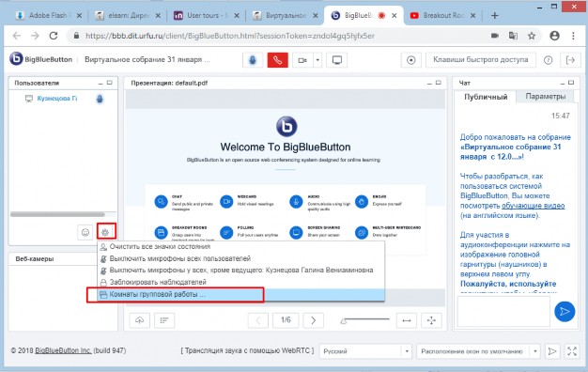The width and height of the screenshot is (588, 372).
Task: Click the BigBlueButton logo in header
Action: coord(40,59)
